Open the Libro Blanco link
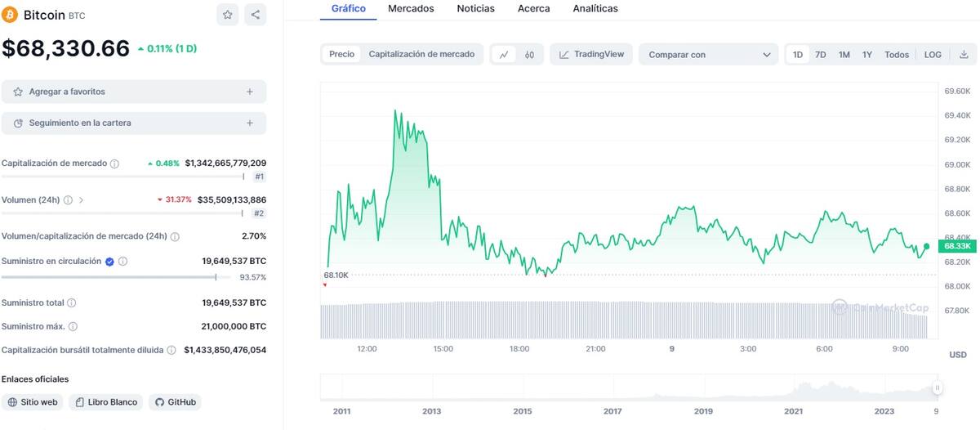 coord(106,402)
